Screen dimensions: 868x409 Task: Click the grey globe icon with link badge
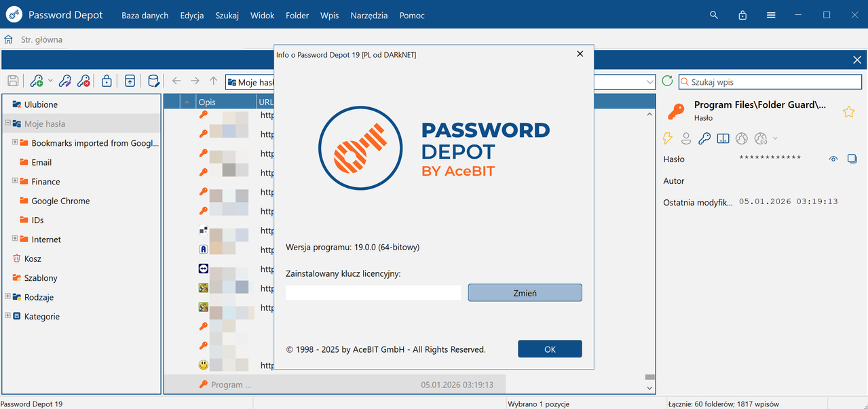tap(761, 138)
